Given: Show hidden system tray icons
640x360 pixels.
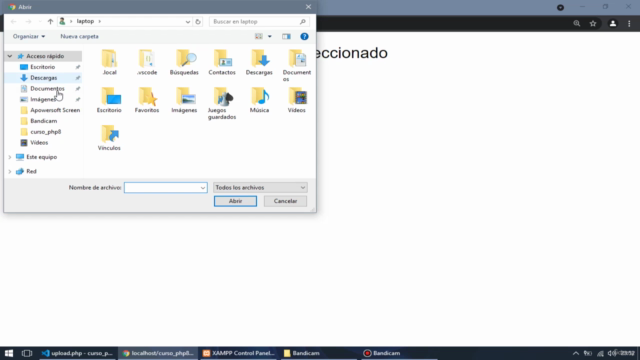Looking at the screenshot, I should [x=576, y=353].
